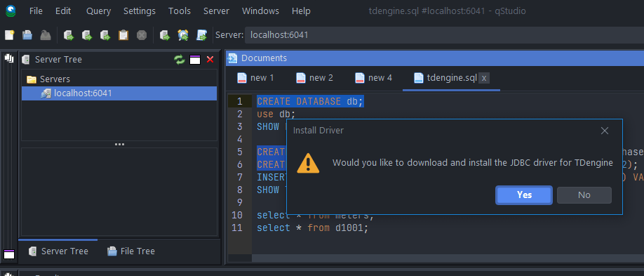Screen dimensions: 644x276
Task: Switch to the File Tree bottom tab
Action: tap(131, 251)
